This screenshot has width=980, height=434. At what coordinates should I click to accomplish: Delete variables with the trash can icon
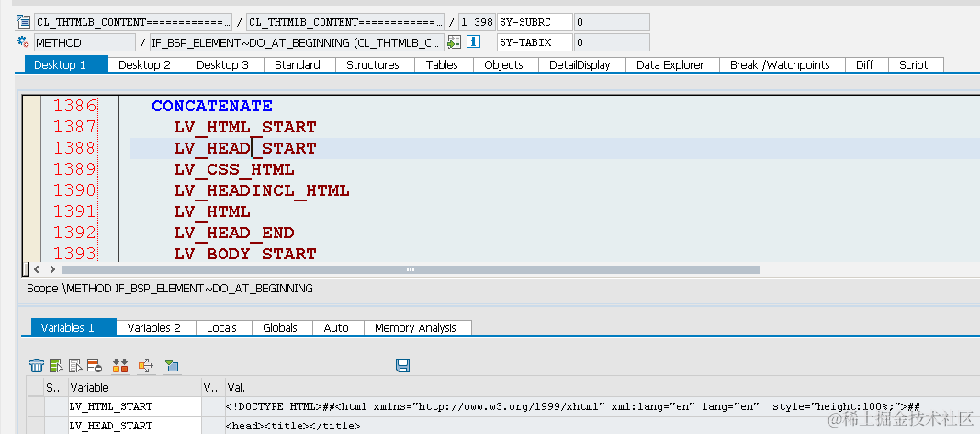pos(37,366)
